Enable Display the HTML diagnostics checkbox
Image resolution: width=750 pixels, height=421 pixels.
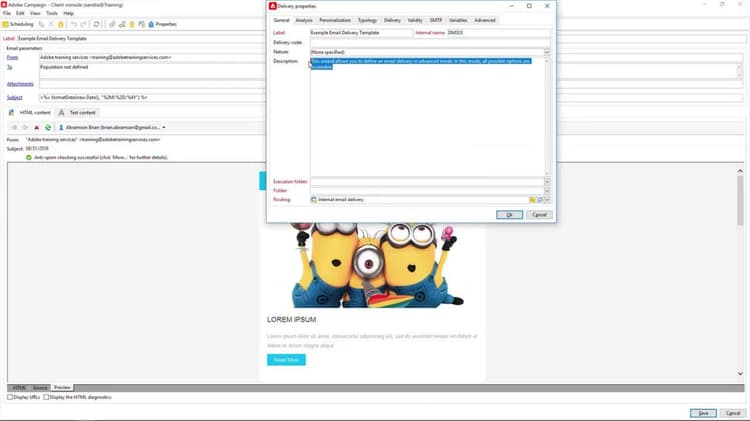[46, 397]
